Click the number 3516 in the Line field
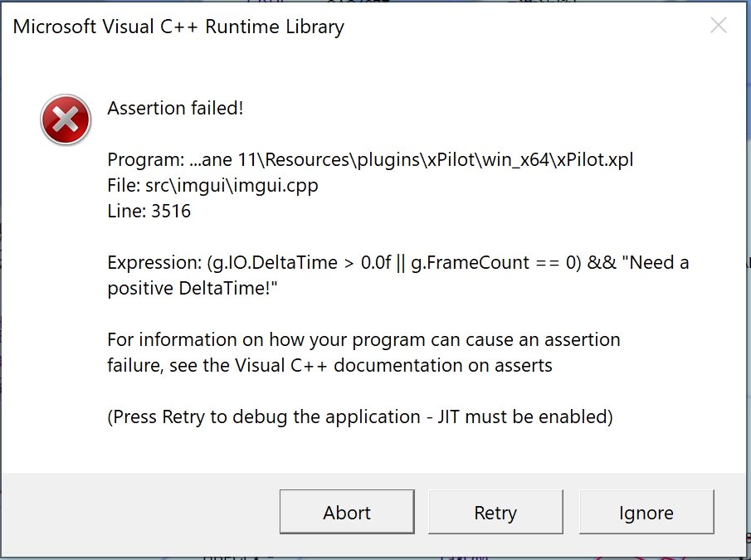This screenshot has height=560, width=751. [x=171, y=212]
